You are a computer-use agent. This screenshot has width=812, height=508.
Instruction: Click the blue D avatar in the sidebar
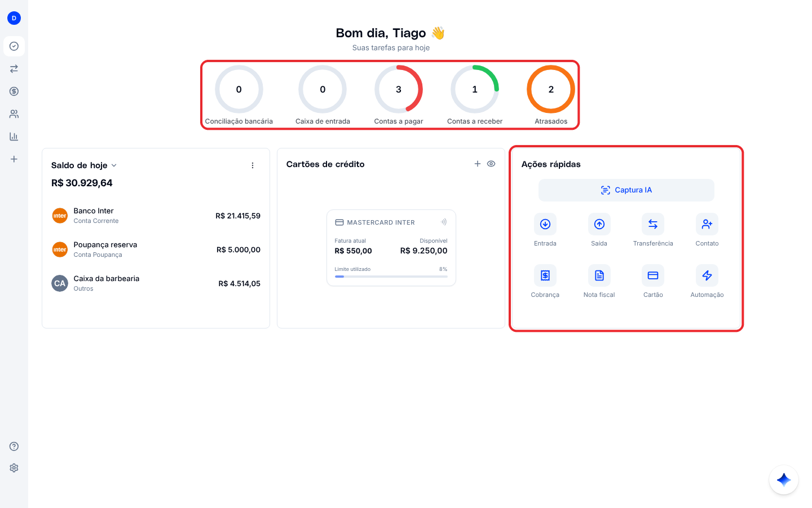coord(14,18)
